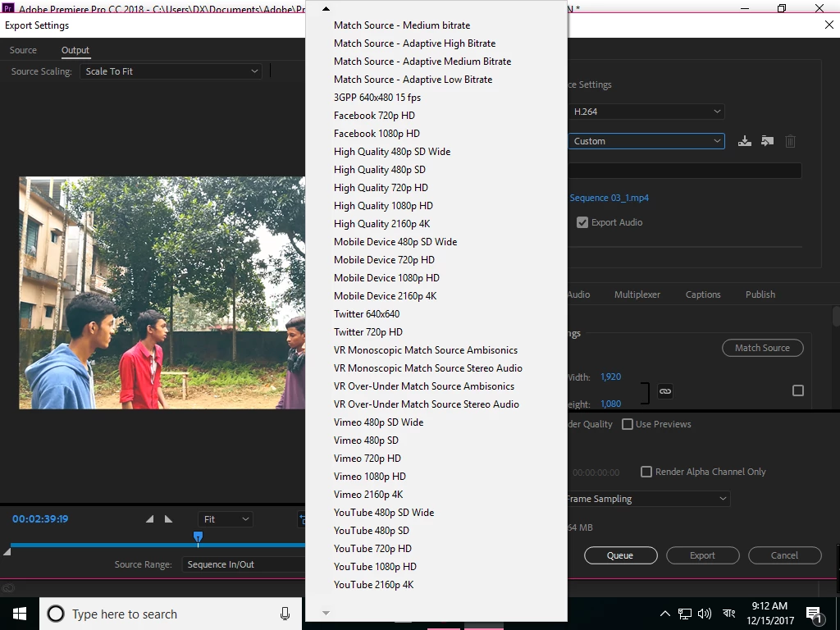Click the preview timeline bar
Viewport: 840px width, 630px height.
coord(158,546)
